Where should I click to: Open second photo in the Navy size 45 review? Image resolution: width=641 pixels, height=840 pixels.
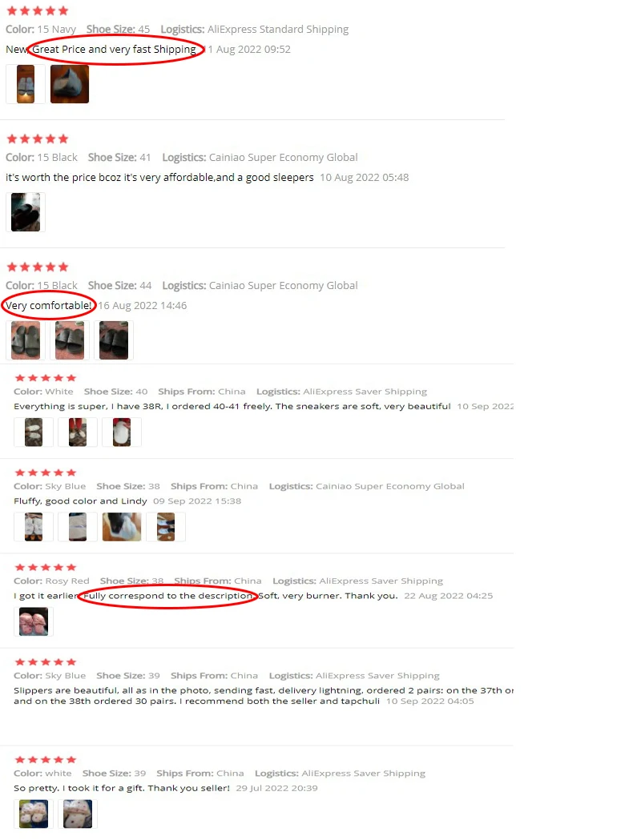(x=70, y=84)
